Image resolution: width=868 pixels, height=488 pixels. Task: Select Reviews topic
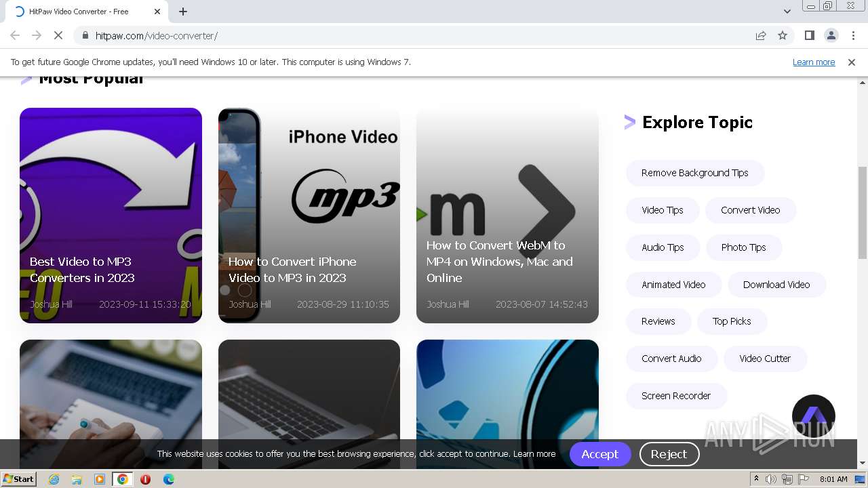pyautogui.click(x=658, y=321)
